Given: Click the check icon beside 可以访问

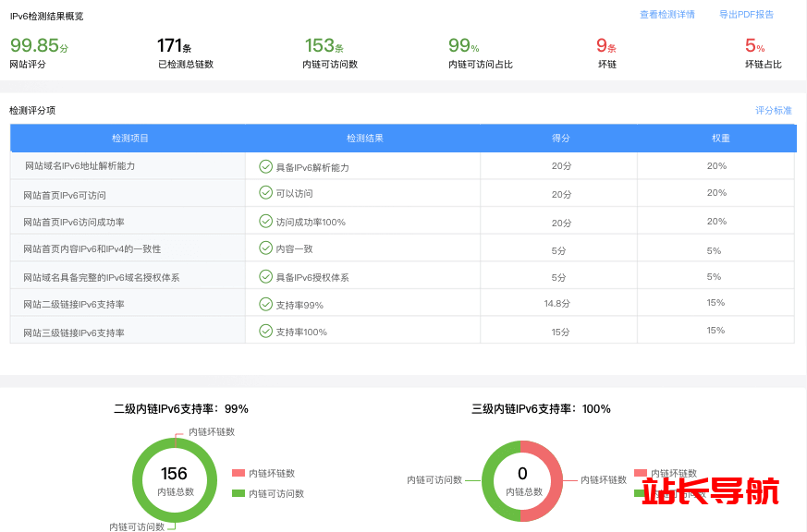Looking at the screenshot, I should coord(265,193).
